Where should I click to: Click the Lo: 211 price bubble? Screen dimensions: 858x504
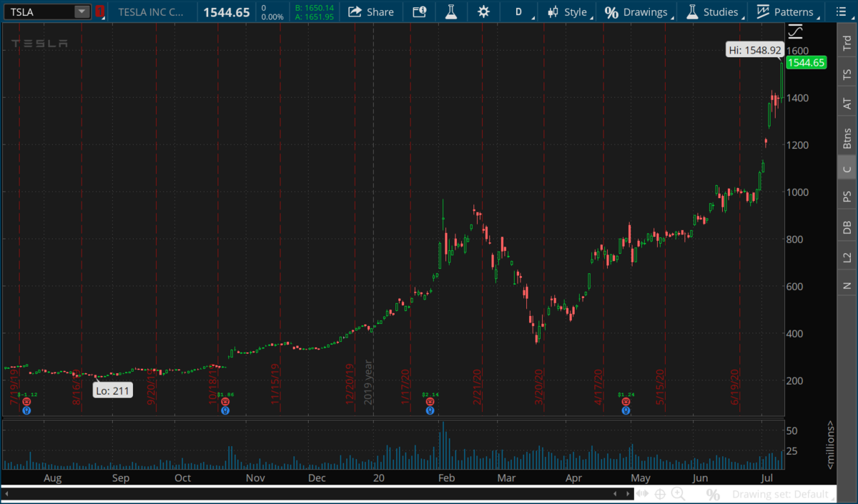pos(113,390)
